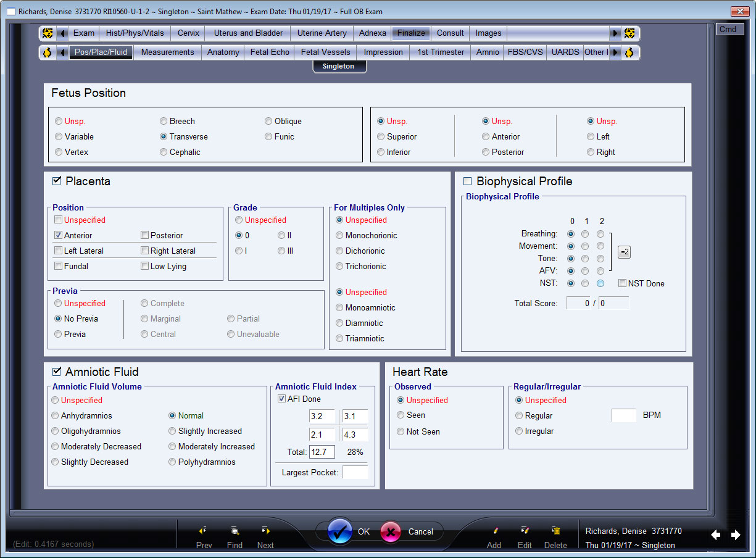Click the Largest Pocket input field
This screenshot has width=756, height=558.
[x=355, y=472]
